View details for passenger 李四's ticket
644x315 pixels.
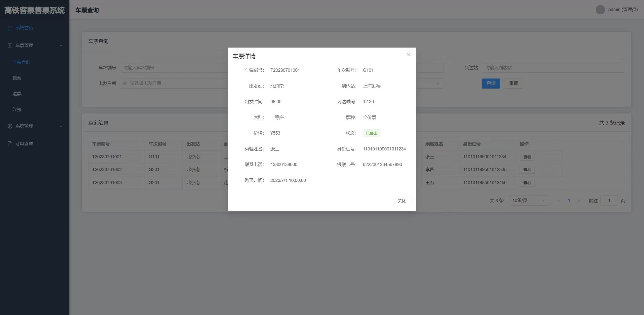527,170
